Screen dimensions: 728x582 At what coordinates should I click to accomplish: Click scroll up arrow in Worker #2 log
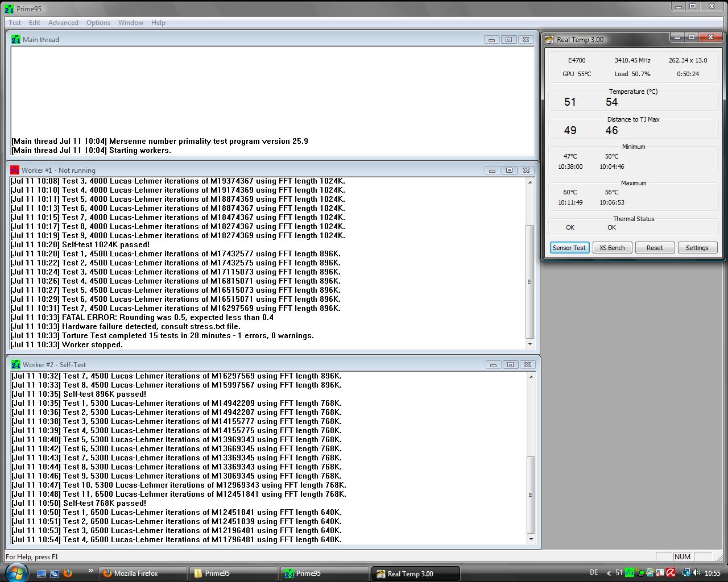click(x=531, y=377)
